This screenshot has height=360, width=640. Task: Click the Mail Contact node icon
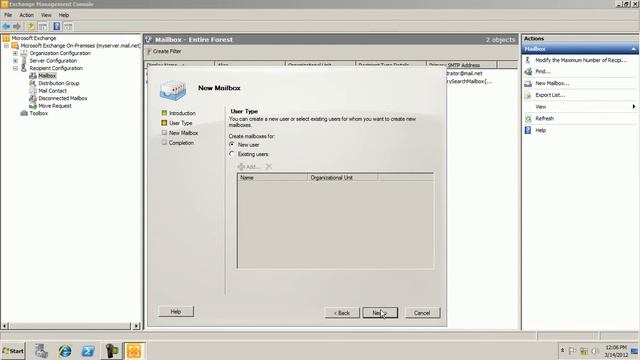pyautogui.click(x=33, y=91)
